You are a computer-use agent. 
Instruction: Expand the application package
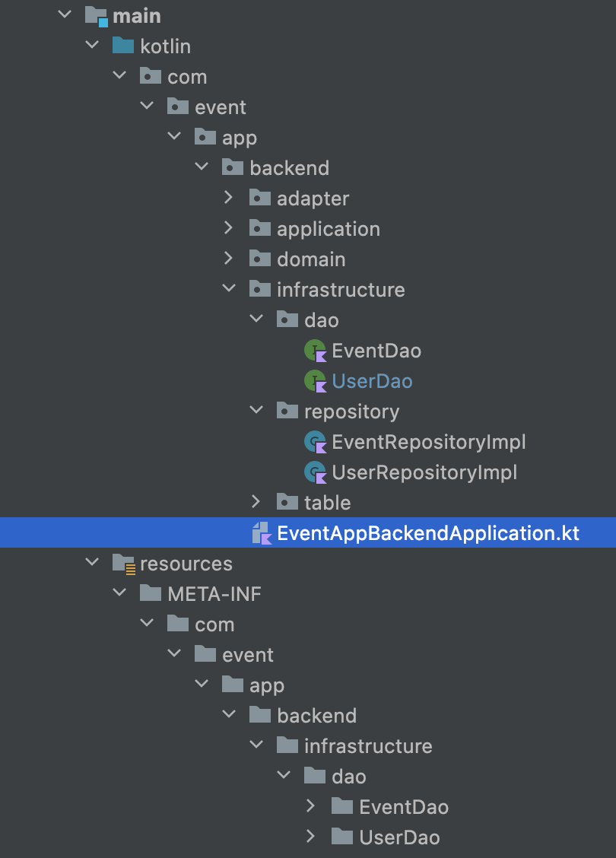tap(229, 228)
